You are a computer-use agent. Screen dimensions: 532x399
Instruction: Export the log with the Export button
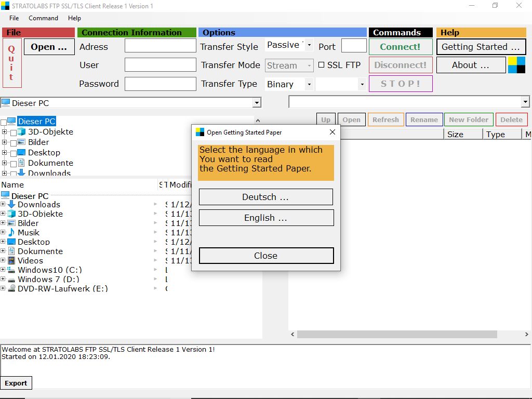(x=16, y=383)
